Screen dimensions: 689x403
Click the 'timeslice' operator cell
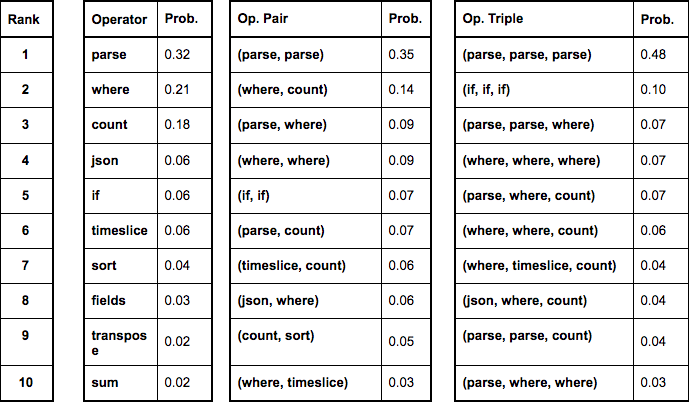(x=121, y=231)
